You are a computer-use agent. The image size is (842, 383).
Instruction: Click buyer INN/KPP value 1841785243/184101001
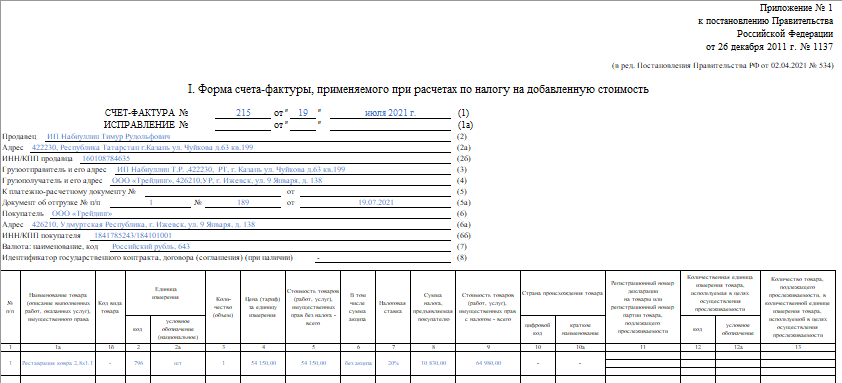(x=133, y=236)
